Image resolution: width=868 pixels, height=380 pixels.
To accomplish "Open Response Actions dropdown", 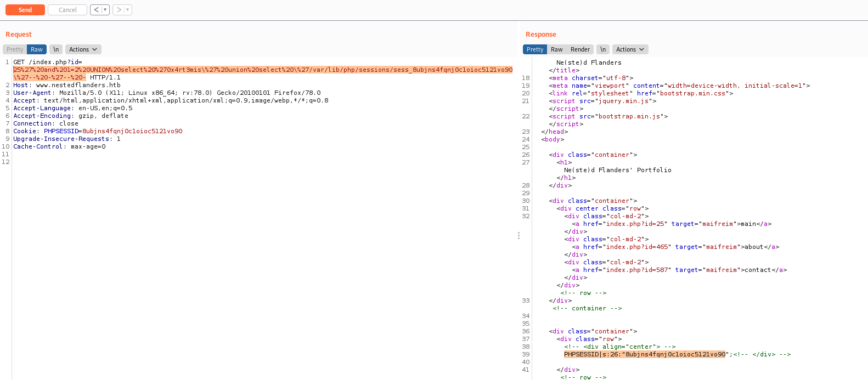I will tap(630, 49).
